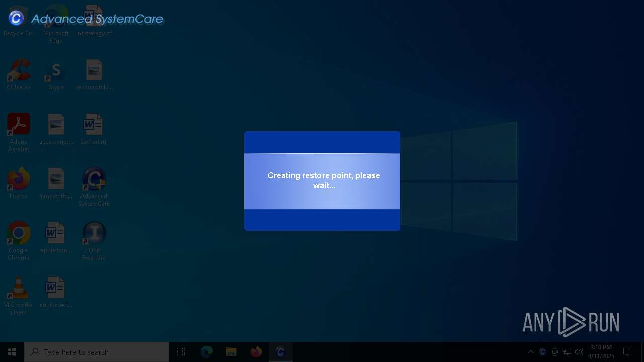Open Task View on taskbar
The image size is (644, 362).
click(181, 352)
